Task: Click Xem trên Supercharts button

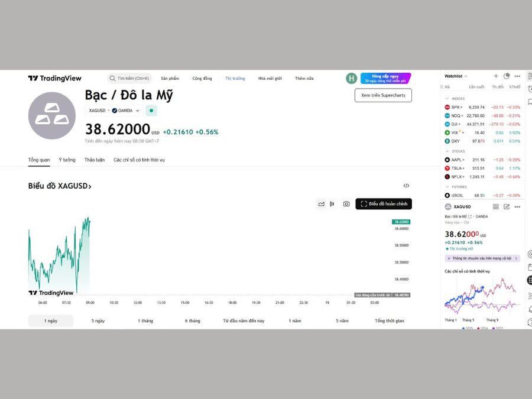Action: point(383,95)
